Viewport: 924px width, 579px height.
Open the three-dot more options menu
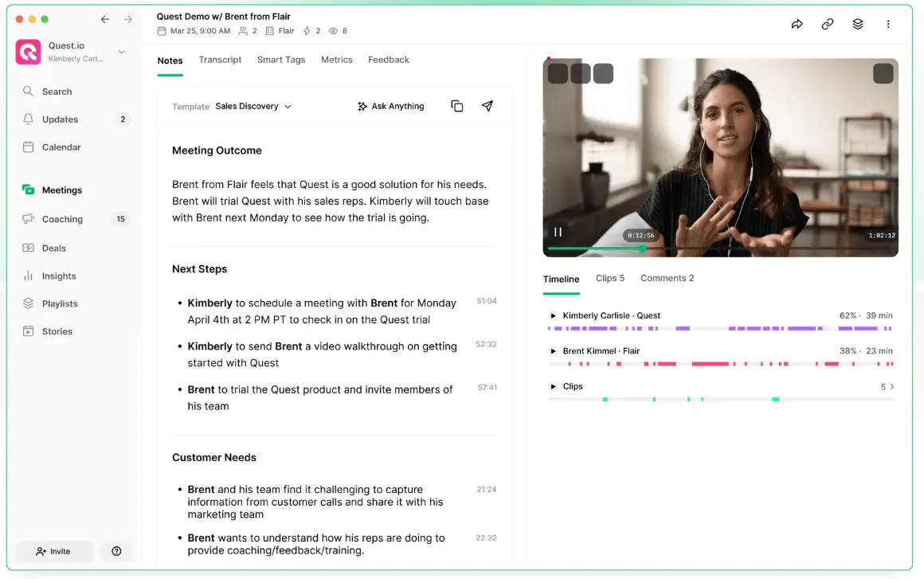[x=888, y=24]
